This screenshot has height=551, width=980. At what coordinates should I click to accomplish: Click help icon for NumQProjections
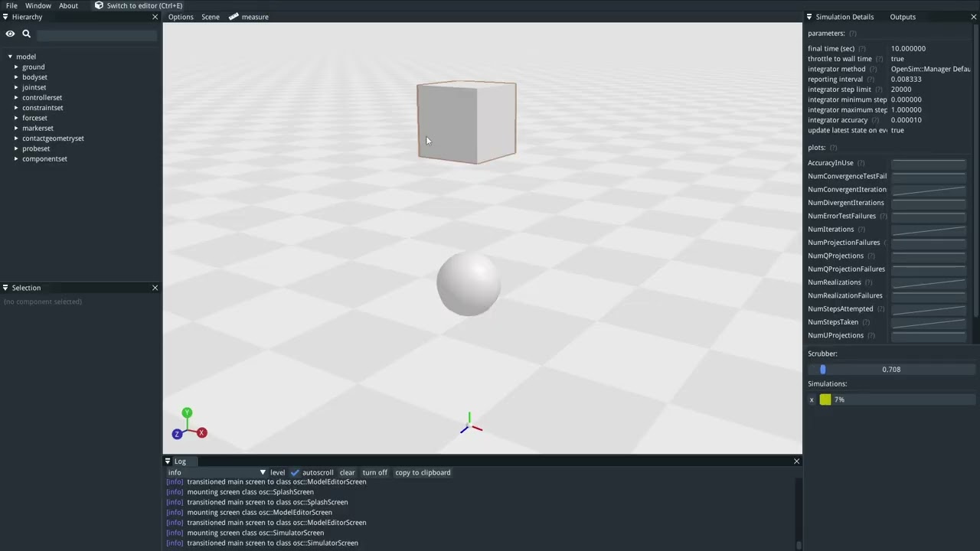871,256
